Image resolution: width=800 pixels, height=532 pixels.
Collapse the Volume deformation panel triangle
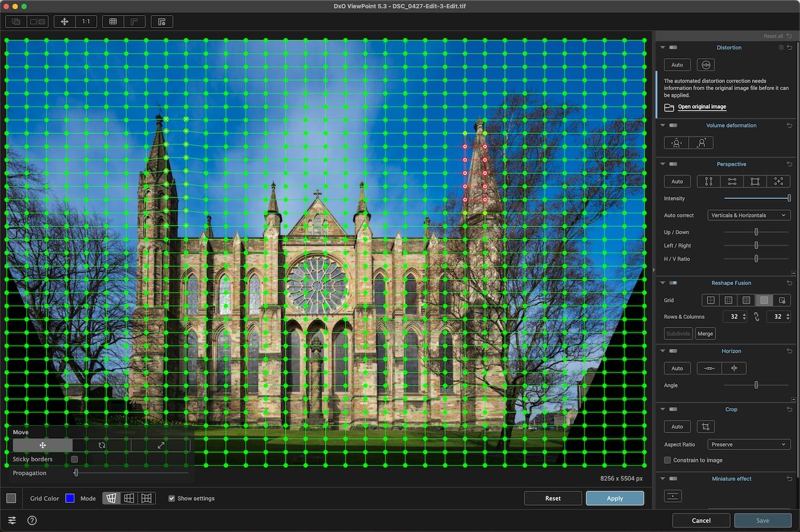click(662, 126)
